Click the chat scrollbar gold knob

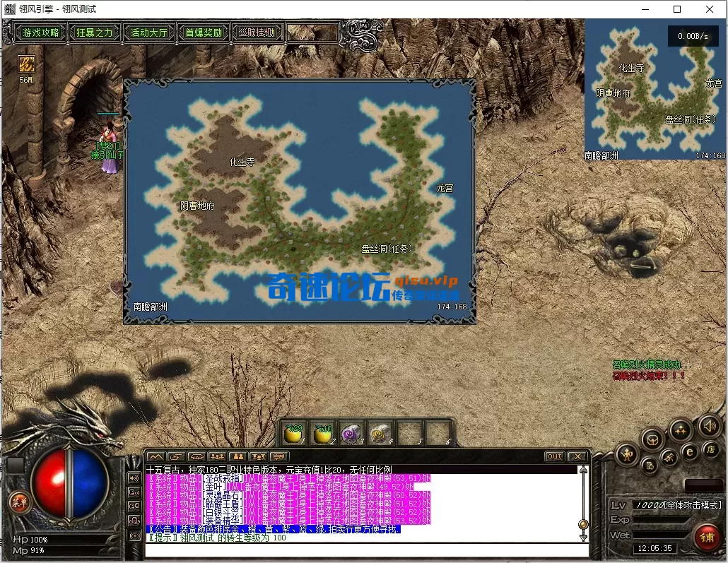pyautogui.click(x=583, y=524)
